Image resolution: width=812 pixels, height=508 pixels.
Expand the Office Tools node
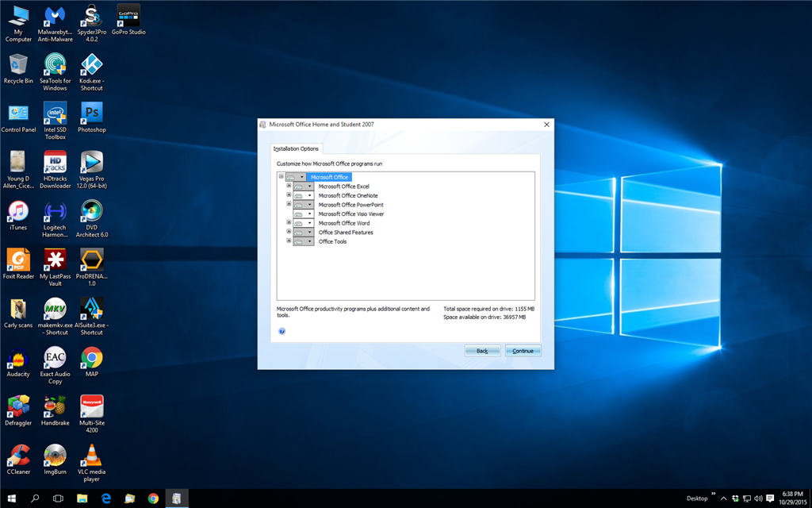[289, 241]
